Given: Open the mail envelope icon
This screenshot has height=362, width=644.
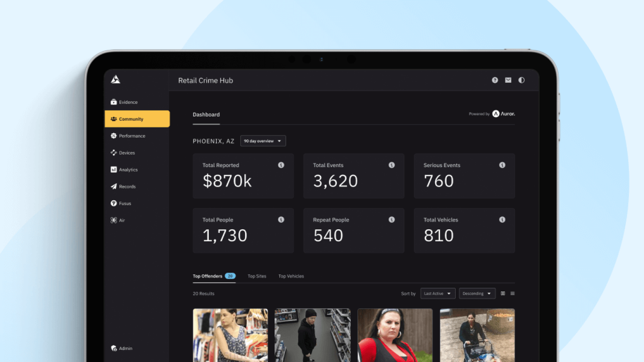Looking at the screenshot, I should [x=508, y=80].
